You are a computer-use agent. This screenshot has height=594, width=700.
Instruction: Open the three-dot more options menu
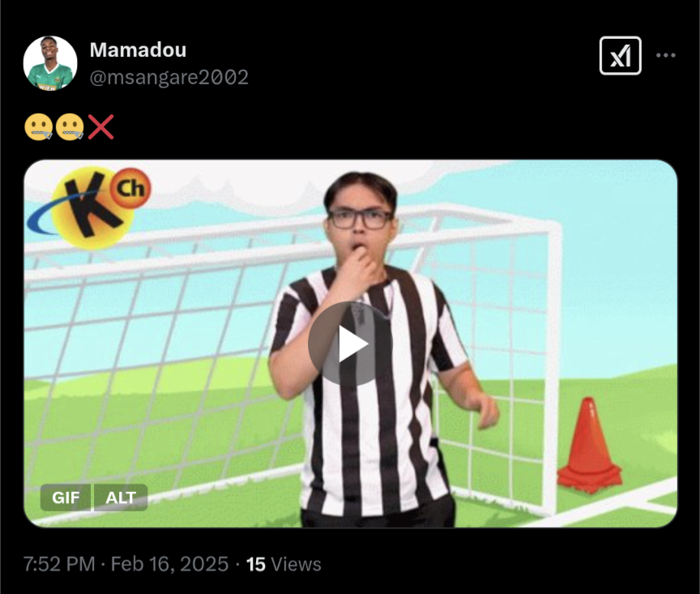click(666, 55)
